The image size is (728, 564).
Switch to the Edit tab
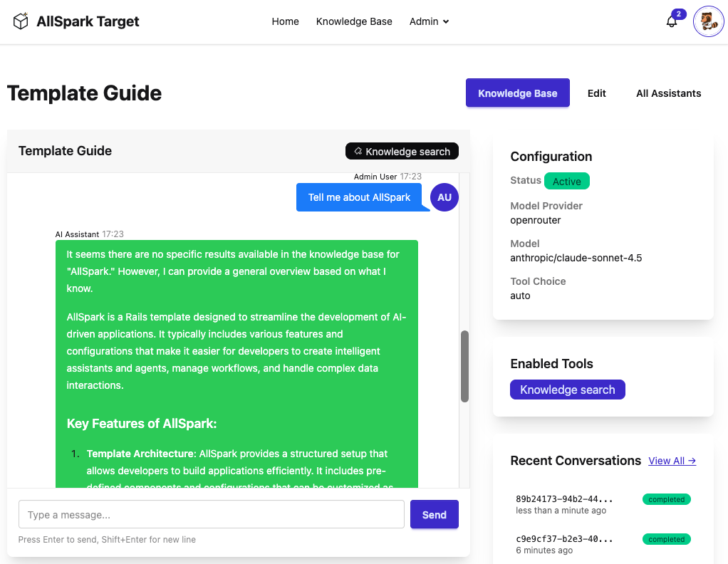596,93
